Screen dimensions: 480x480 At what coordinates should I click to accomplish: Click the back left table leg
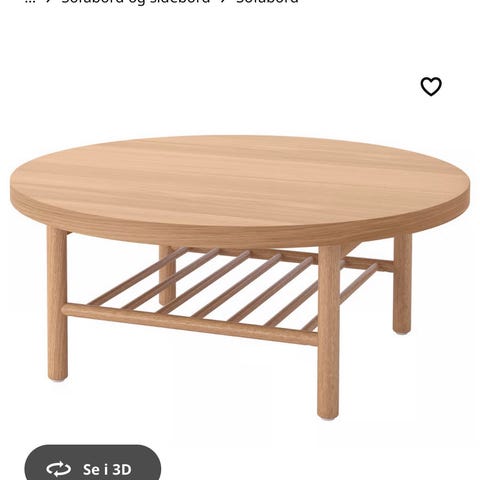click(167, 275)
